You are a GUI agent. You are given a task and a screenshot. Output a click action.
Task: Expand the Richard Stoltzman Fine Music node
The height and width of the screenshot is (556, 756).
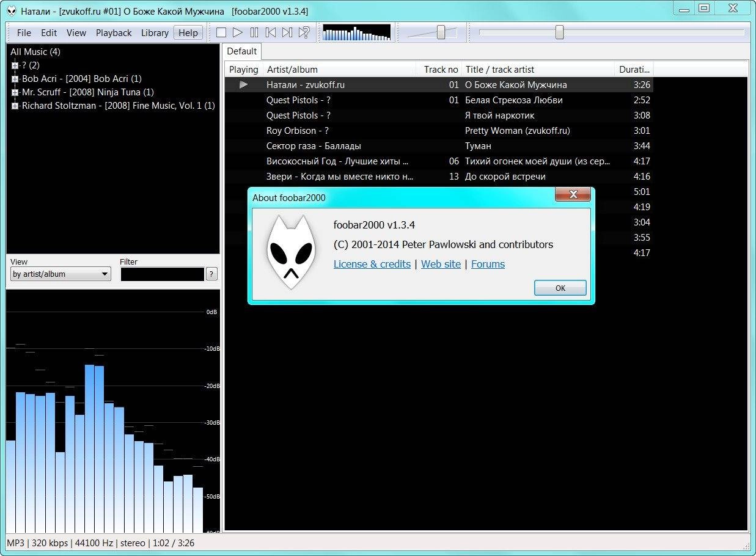point(15,106)
